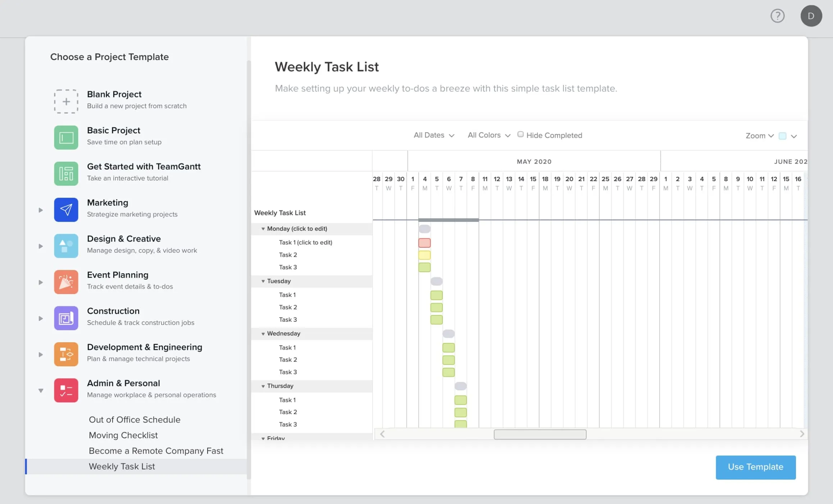
Task: Select the Moving Checklist template
Action: point(123,435)
